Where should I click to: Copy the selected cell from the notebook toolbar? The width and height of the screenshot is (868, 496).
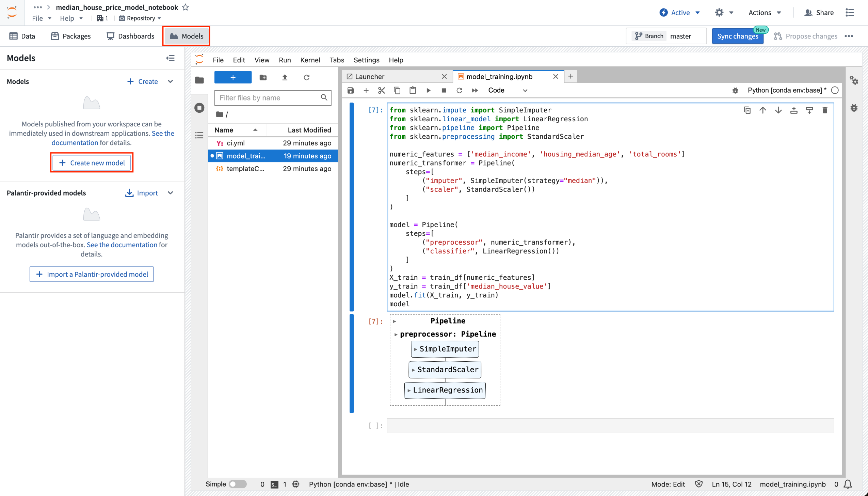pyautogui.click(x=397, y=90)
